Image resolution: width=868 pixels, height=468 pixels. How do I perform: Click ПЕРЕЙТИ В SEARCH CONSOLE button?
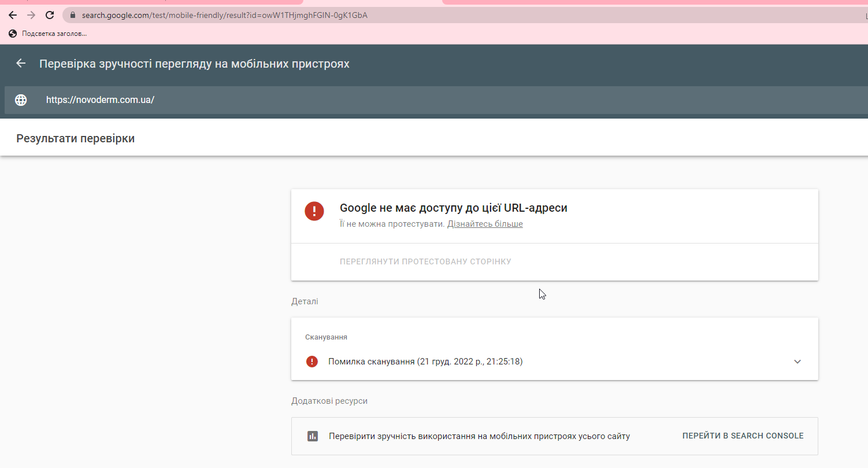pyautogui.click(x=743, y=436)
